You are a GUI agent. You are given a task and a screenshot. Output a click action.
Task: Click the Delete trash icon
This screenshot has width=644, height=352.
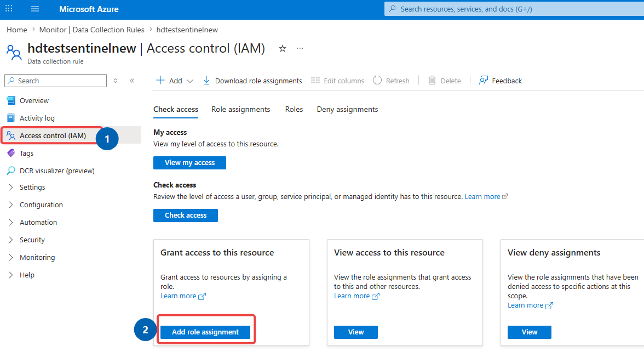click(432, 80)
